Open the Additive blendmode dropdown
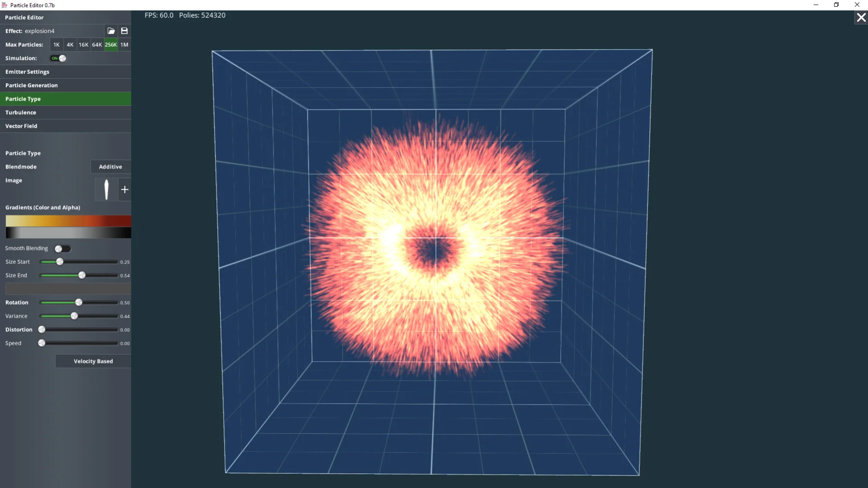 pyautogui.click(x=110, y=167)
